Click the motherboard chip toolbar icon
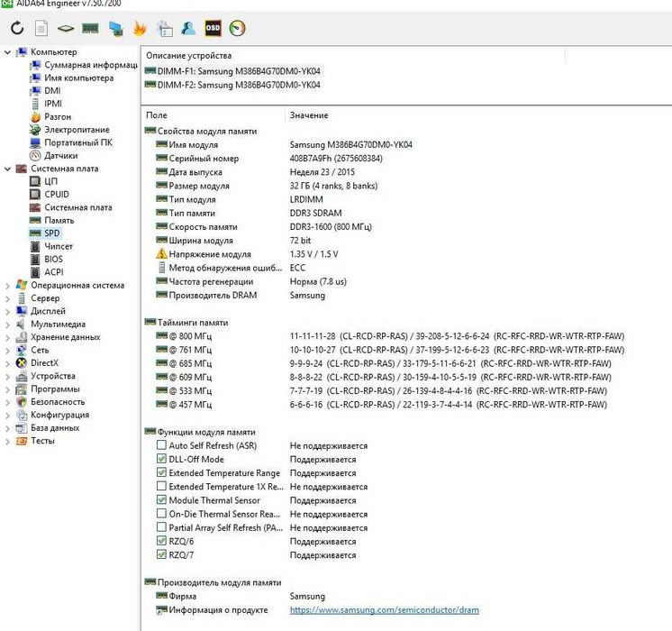 point(66,29)
